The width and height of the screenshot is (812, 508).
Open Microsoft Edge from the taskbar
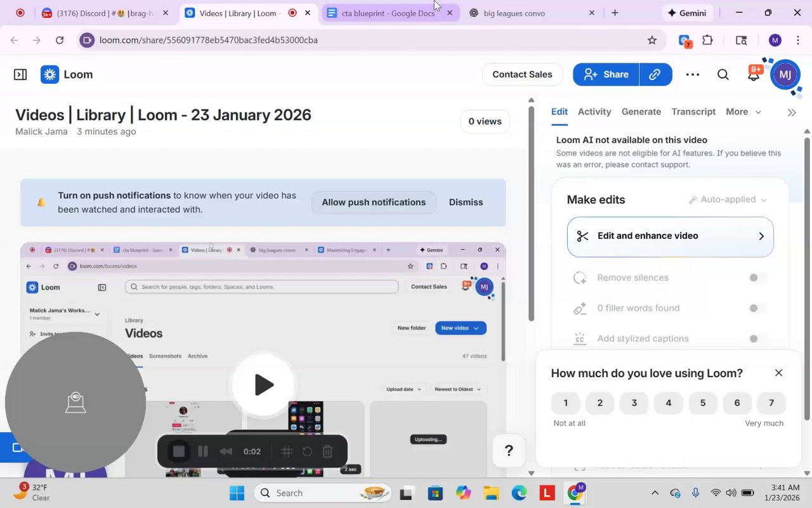519,493
